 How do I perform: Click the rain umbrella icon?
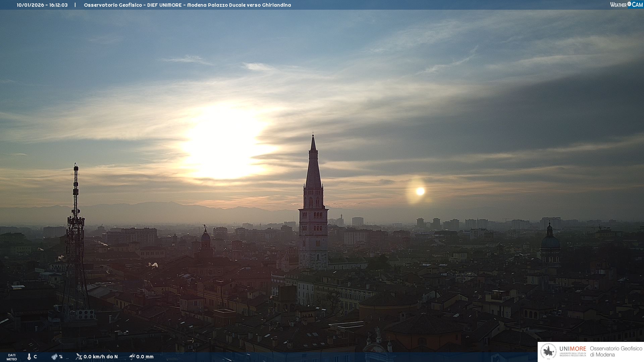coord(132,357)
